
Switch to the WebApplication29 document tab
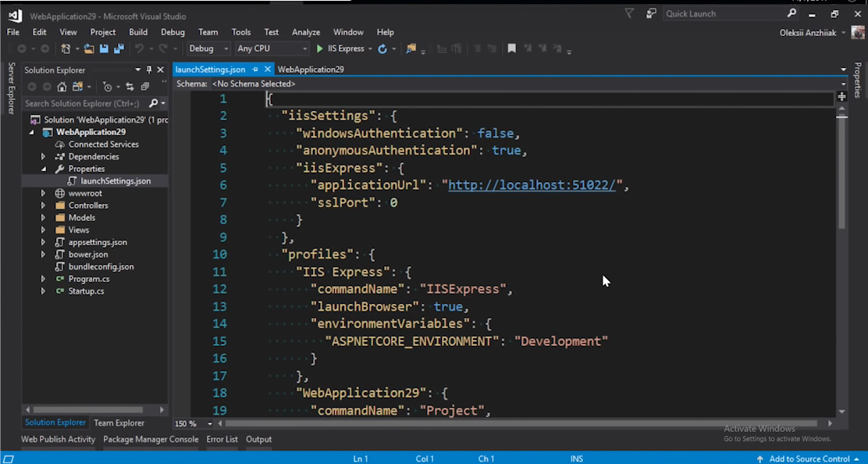311,70
